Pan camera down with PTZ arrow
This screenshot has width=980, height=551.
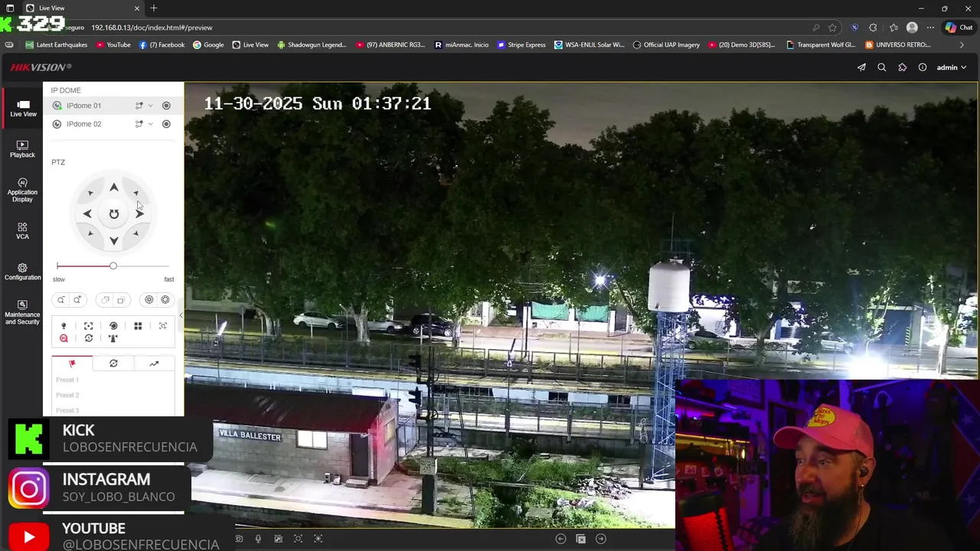(x=113, y=241)
